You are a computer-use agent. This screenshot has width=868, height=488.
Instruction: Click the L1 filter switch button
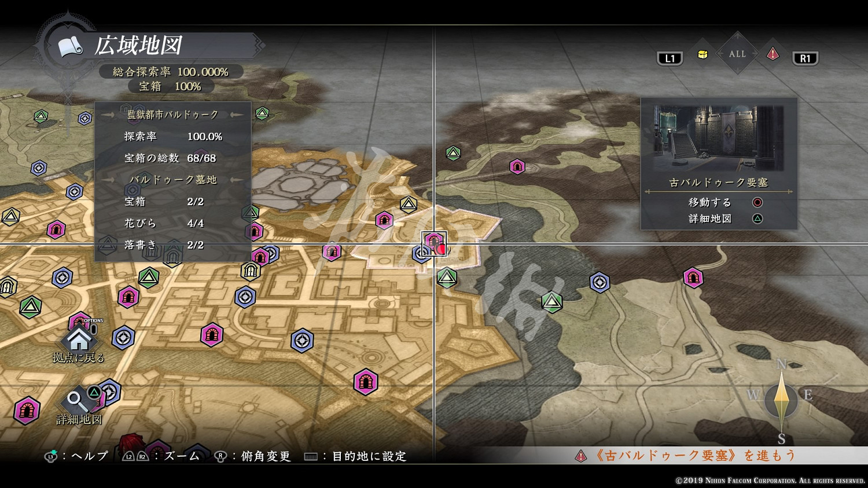tap(670, 58)
